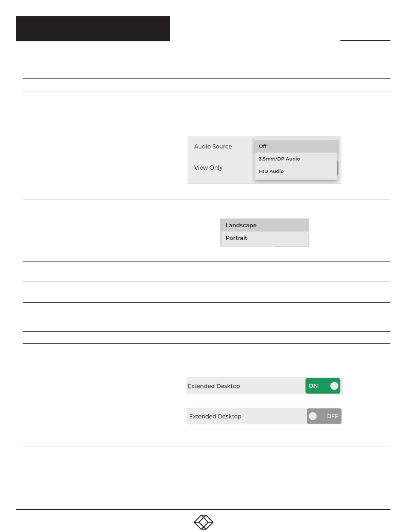407x532 pixels.
Task: Select Off in the Audio Source dropdown
Action: click(x=296, y=146)
